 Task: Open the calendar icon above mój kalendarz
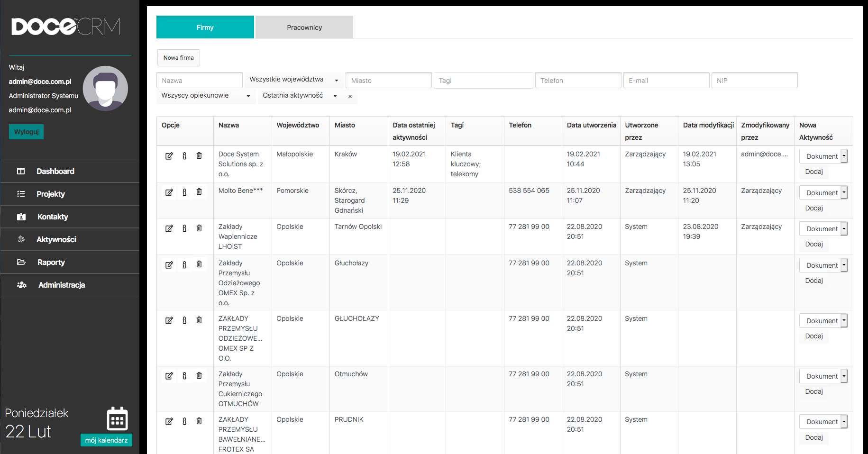click(x=117, y=419)
